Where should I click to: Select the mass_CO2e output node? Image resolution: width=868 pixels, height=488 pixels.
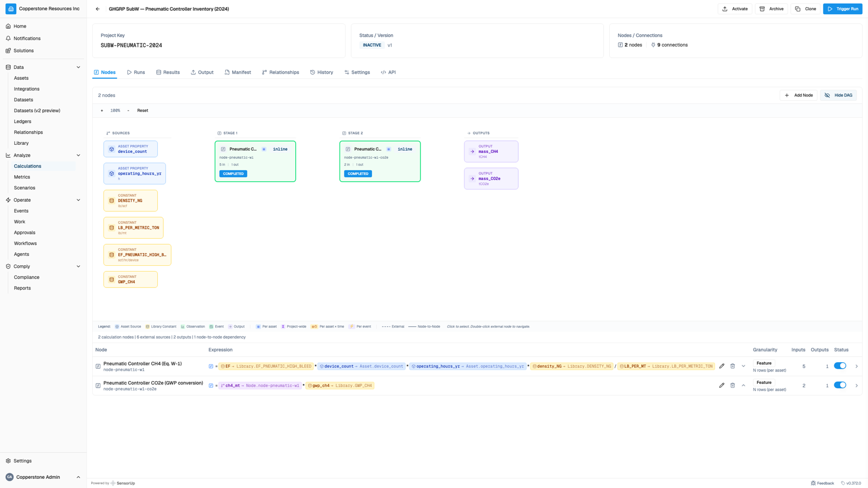(491, 178)
